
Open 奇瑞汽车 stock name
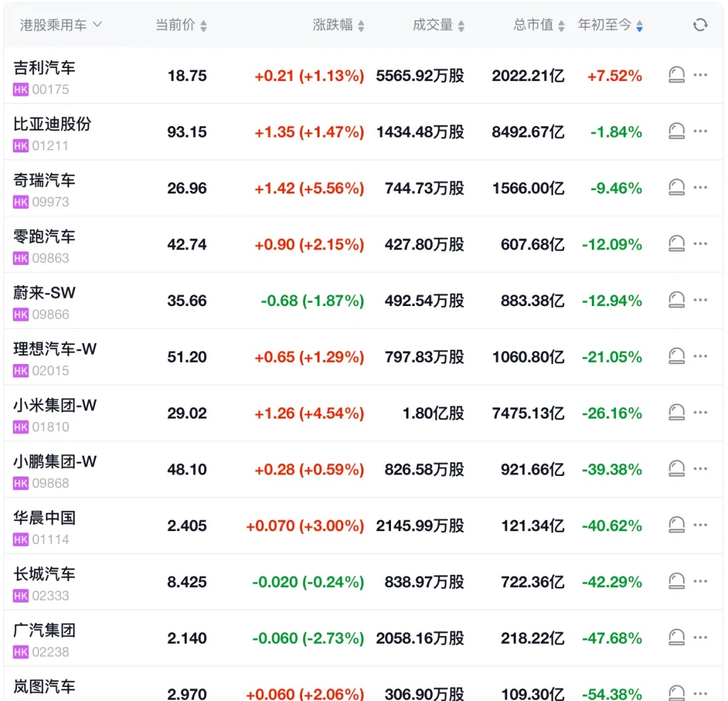tap(44, 180)
